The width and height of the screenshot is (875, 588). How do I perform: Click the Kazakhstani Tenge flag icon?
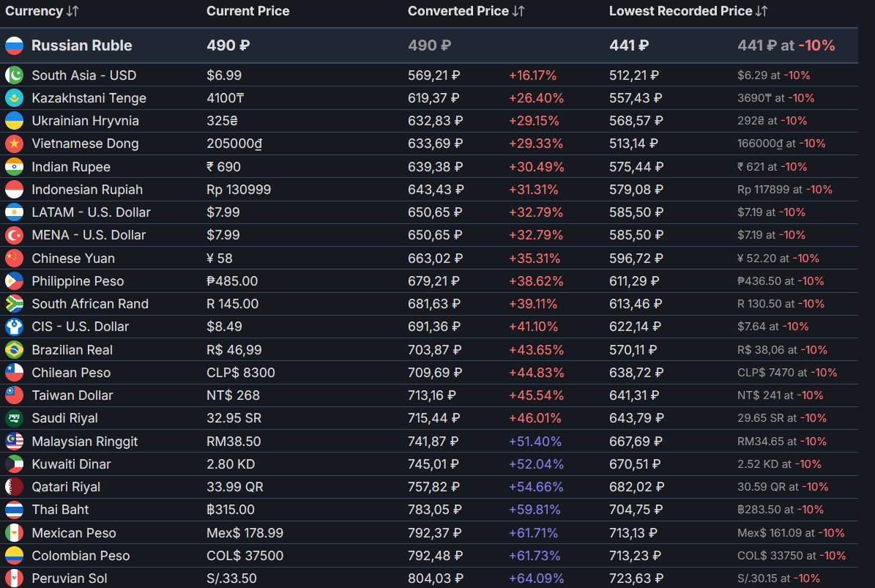pos(14,98)
